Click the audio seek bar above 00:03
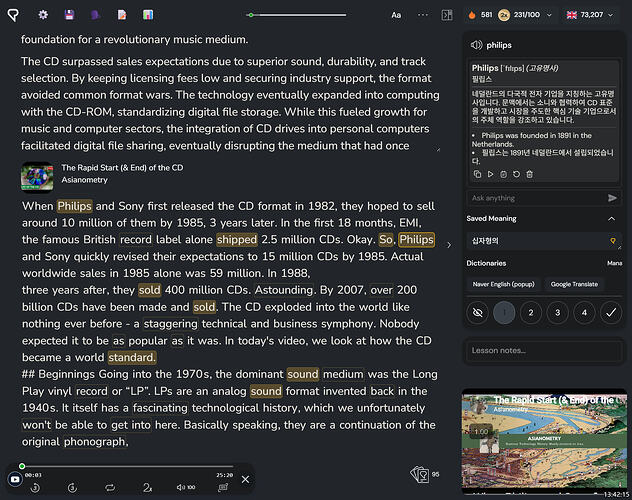The width and height of the screenshot is (632, 500). (127, 466)
